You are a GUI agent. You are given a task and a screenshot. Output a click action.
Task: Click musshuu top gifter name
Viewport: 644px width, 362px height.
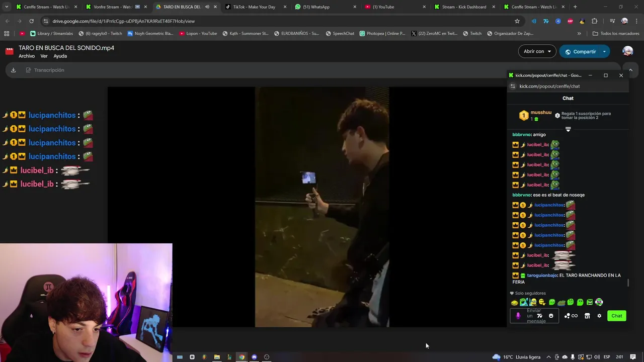point(541,113)
